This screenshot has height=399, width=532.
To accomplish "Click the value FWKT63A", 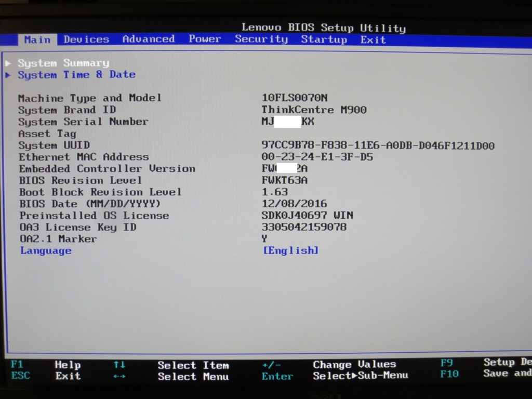I will tap(284, 180).
